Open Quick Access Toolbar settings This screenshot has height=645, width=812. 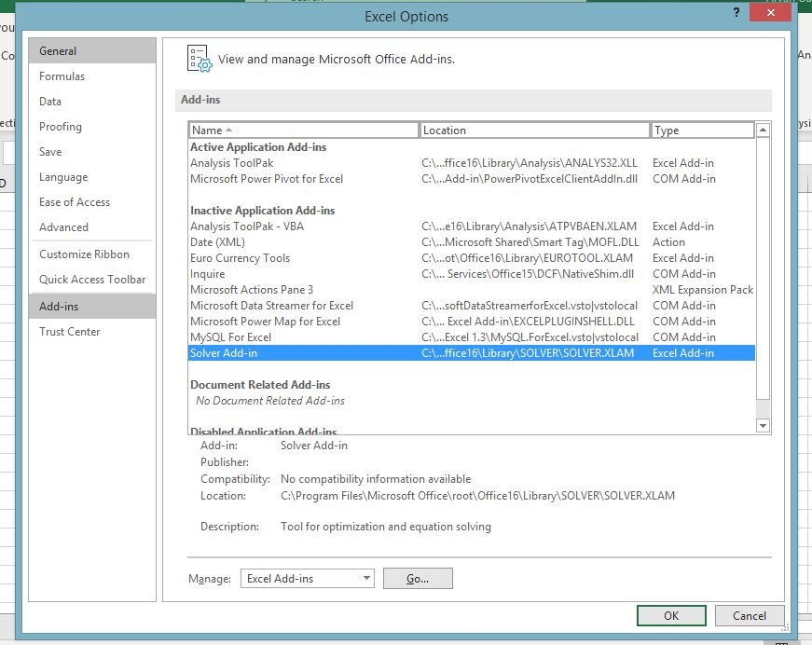pyautogui.click(x=92, y=280)
